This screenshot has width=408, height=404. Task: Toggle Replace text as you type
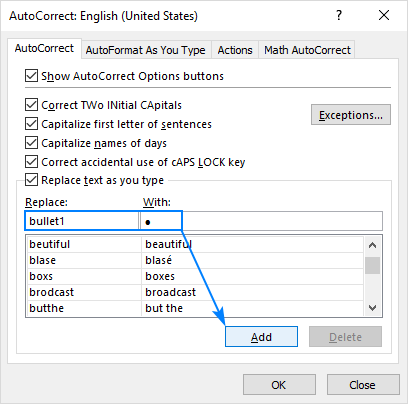coord(31,180)
